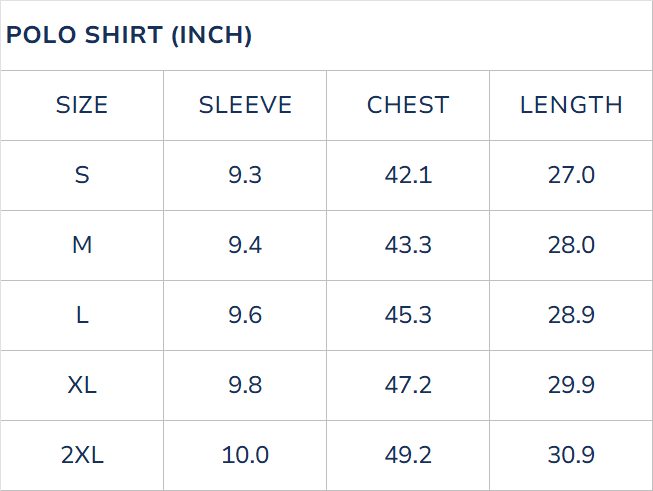Click chest value 42.1 for size S
This screenshot has width=653, height=491.
coord(408,175)
